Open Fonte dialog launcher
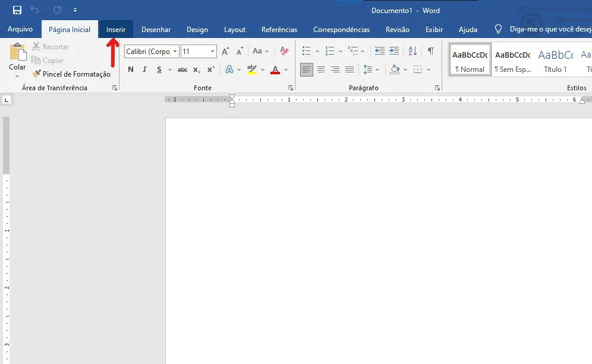The image size is (592, 364). (x=291, y=88)
